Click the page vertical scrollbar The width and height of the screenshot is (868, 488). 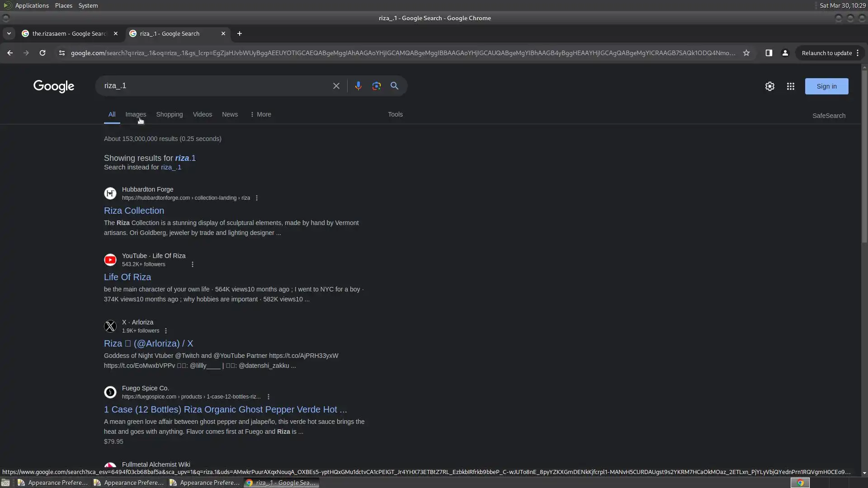pyautogui.click(x=864, y=158)
